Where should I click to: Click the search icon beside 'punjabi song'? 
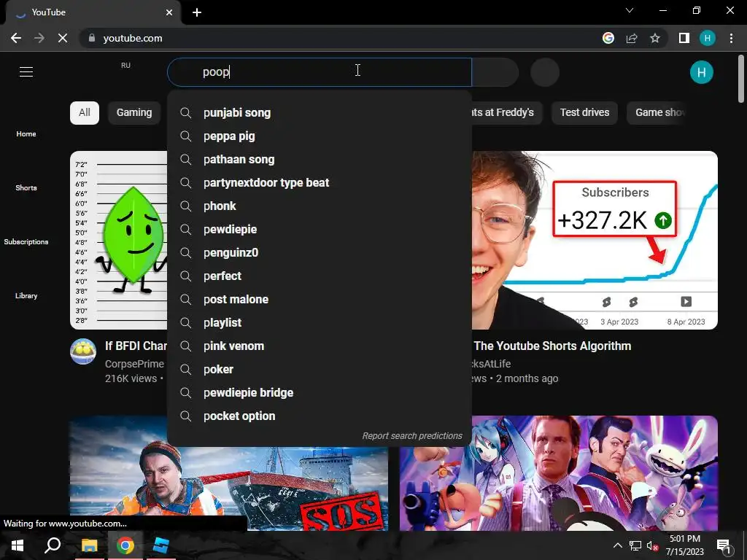(186, 113)
